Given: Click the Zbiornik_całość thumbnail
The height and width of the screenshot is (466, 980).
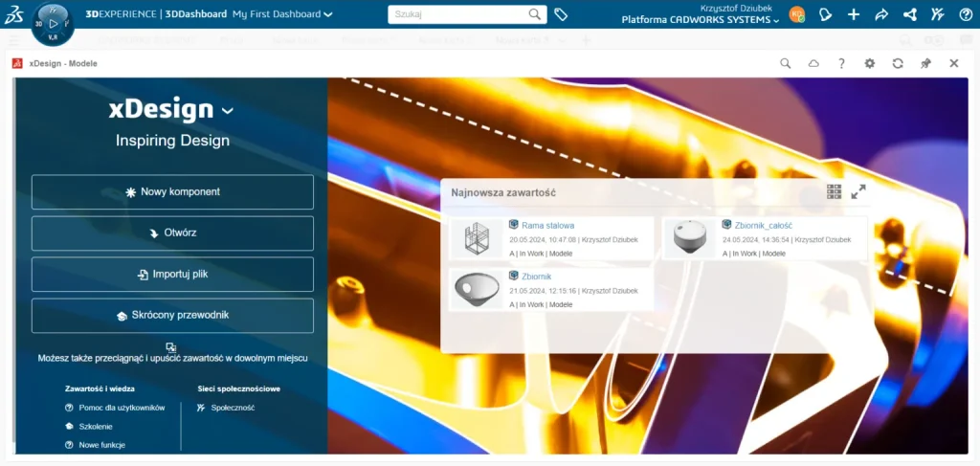Looking at the screenshot, I should (x=690, y=238).
